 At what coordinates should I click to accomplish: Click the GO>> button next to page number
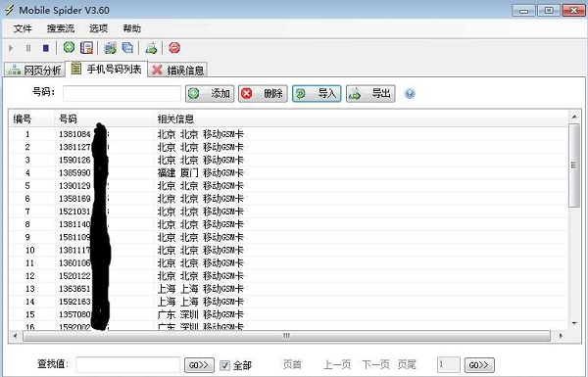479,365
